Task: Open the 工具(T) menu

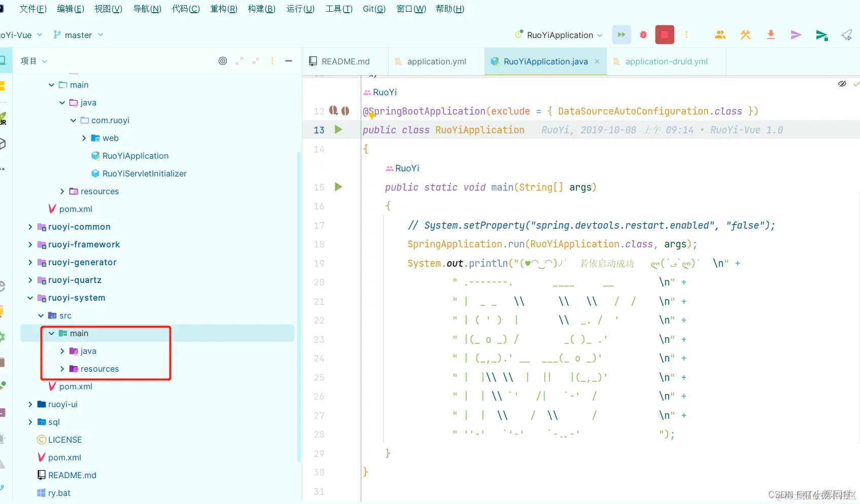Action: click(339, 9)
